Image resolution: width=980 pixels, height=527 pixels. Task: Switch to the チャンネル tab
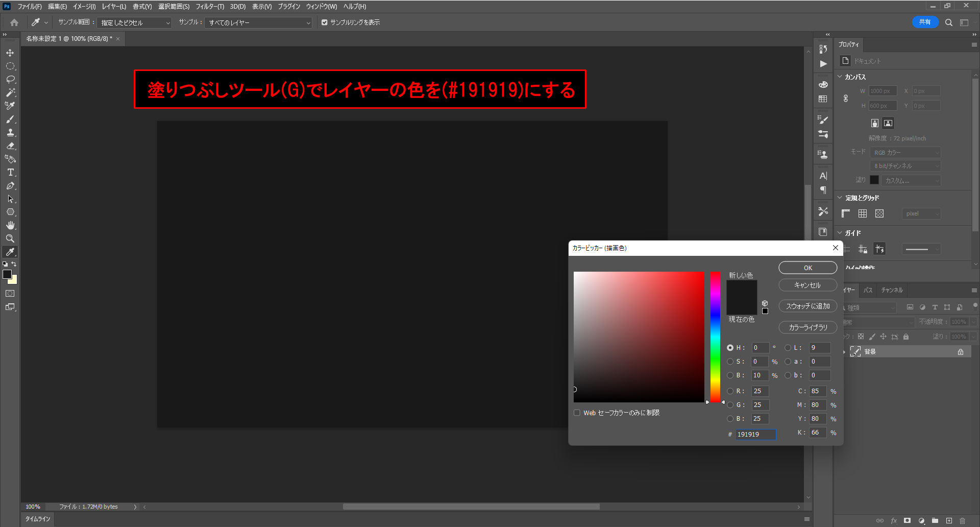click(x=892, y=290)
